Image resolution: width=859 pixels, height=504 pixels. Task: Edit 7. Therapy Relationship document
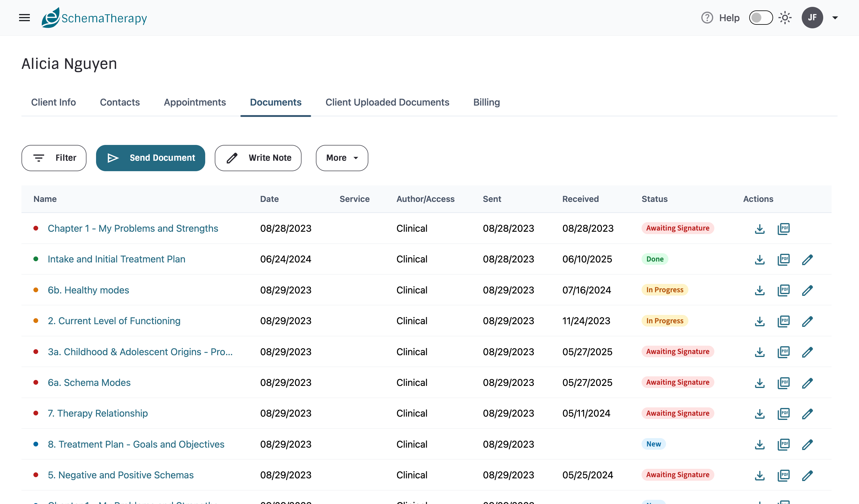click(807, 414)
